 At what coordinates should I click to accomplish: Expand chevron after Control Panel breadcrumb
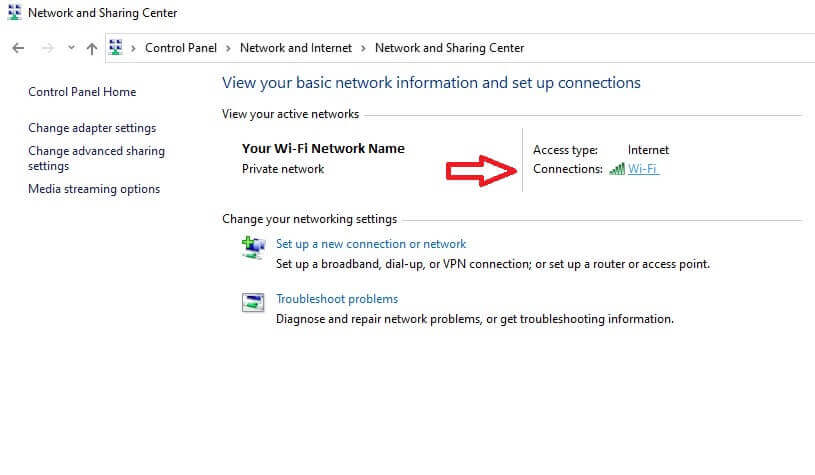pos(228,48)
